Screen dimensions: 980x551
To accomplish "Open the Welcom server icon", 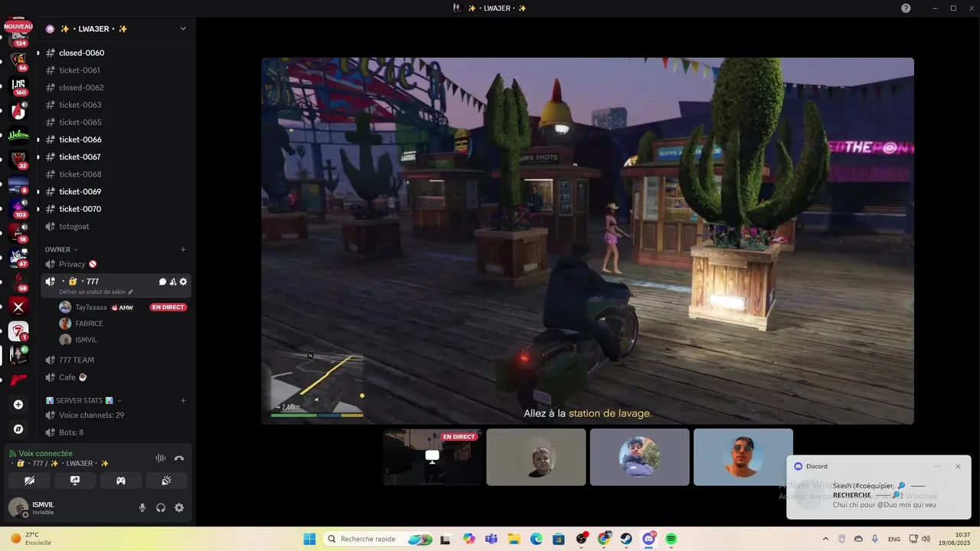I will (x=18, y=135).
